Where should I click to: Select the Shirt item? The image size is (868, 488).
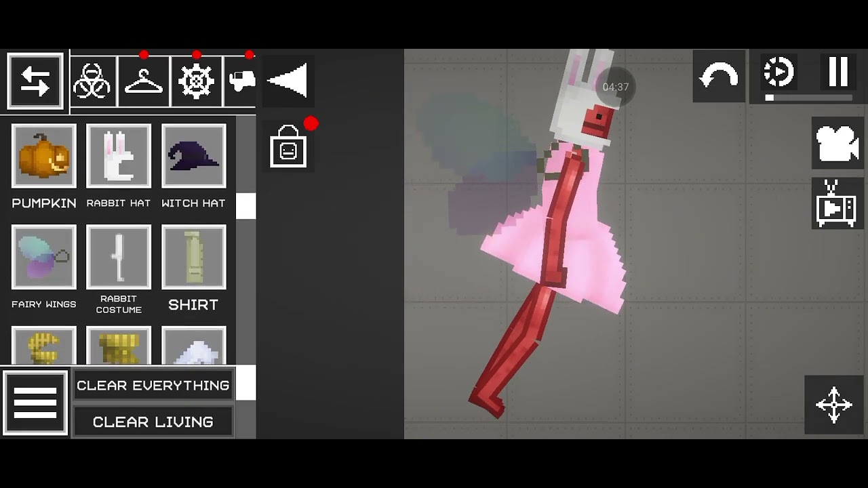193,257
